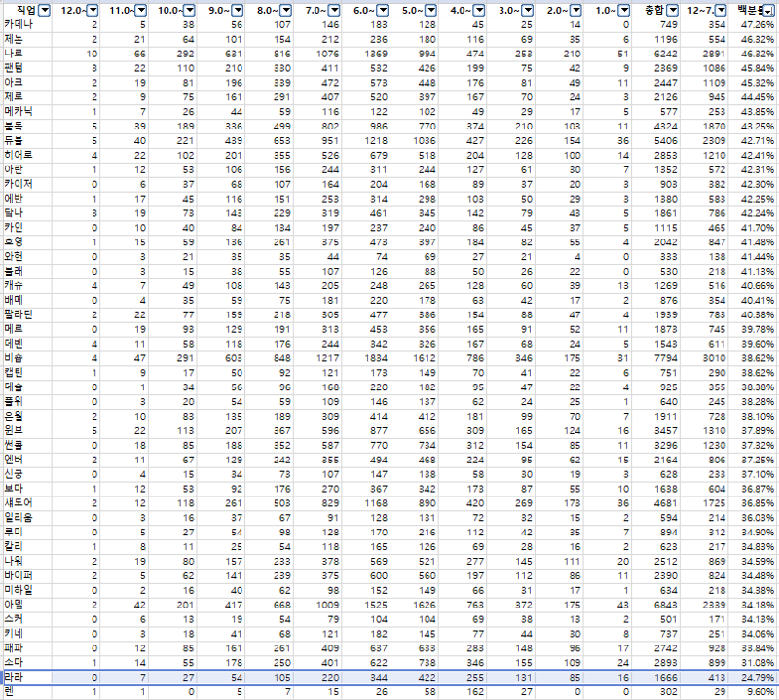The height and width of the screenshot is (700, 779).
Task: Open the 직업 column filter dropdown
Action: click(x=45, y=10)
